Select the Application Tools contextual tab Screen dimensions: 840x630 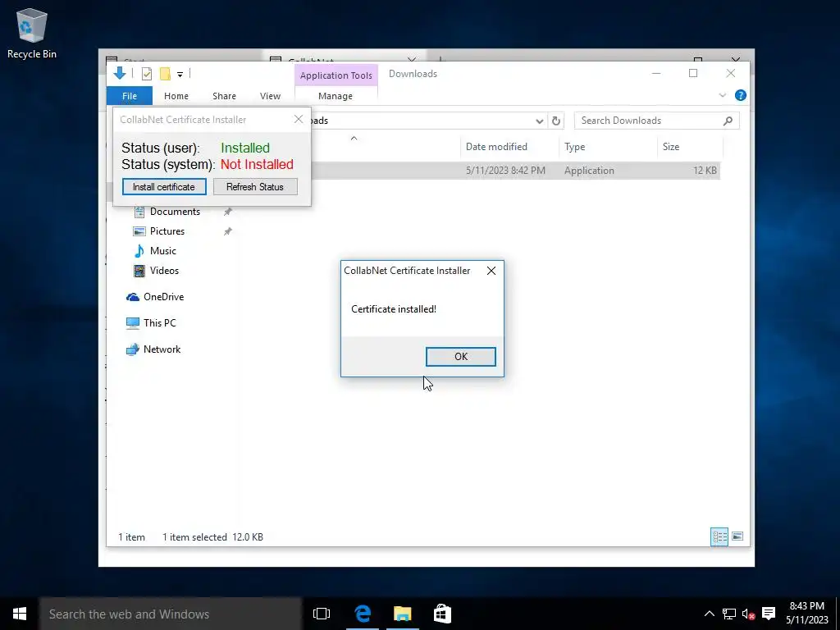pyautogui.click(x=336, y=75)
